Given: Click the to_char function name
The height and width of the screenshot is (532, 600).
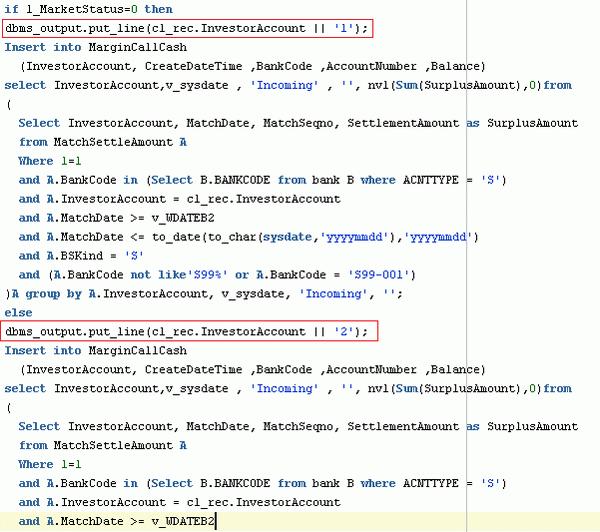Looking at the screenshot, I should point(232,237).
